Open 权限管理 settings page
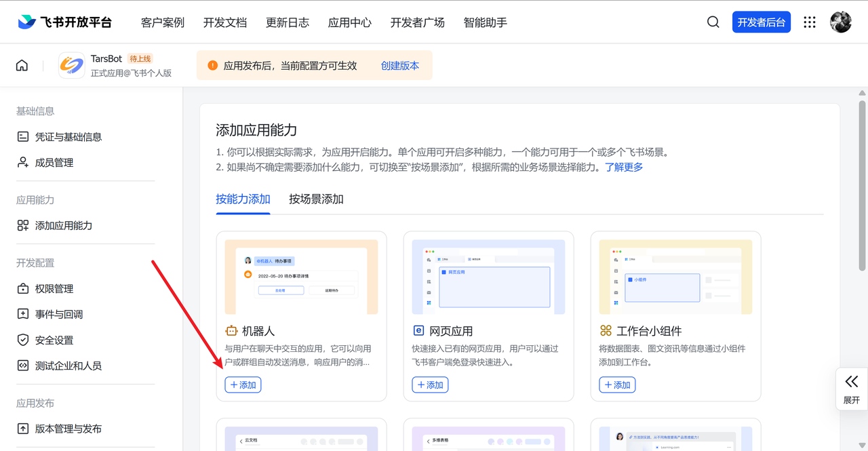The height and width of the screenshot is (451, 868). [54, 289]
